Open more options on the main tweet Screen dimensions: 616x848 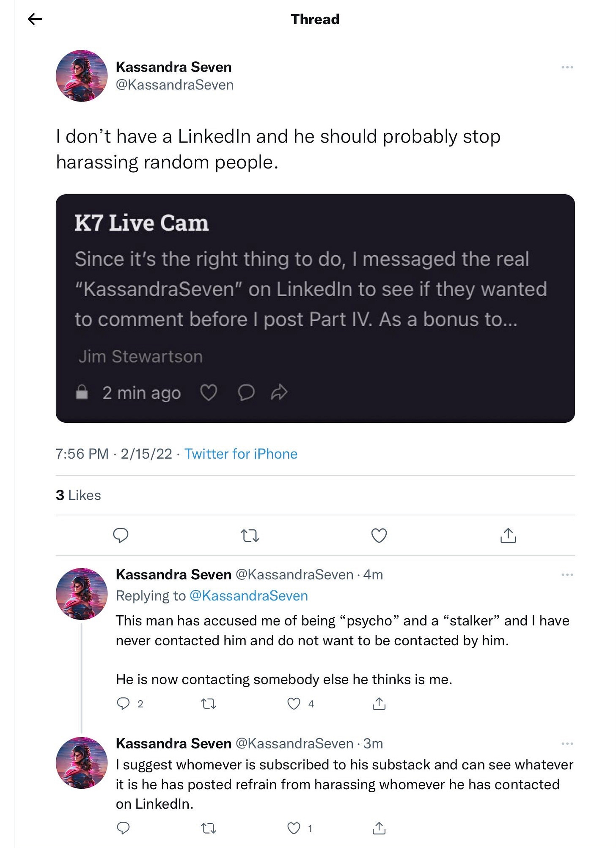567,67
